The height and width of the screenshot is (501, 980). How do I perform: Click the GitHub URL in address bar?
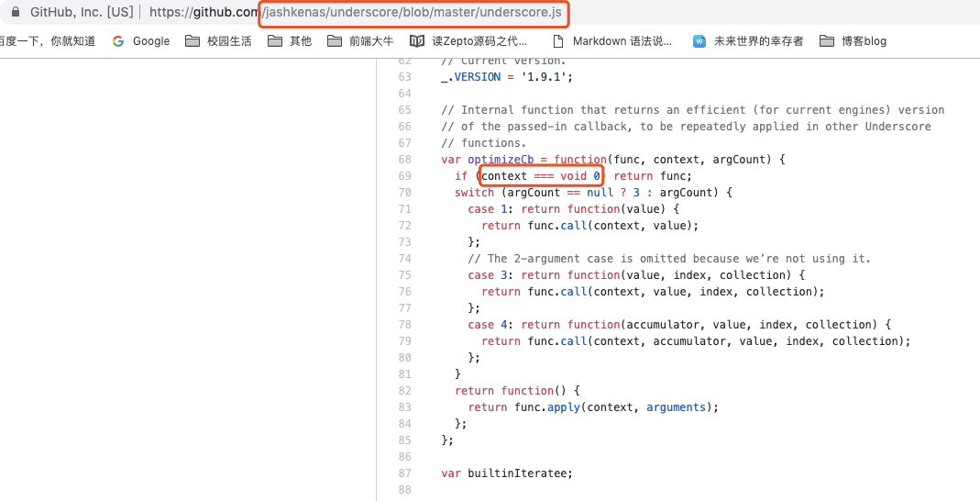355,12
